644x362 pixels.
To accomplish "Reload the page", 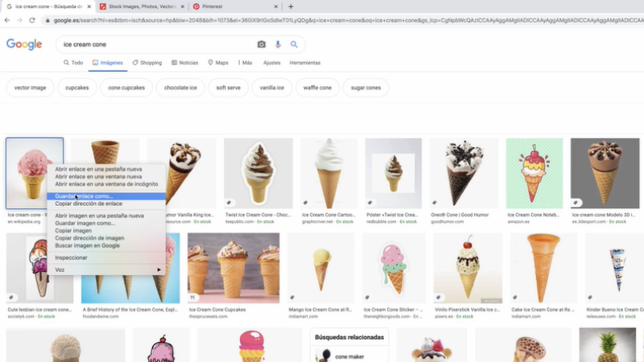I will coord(32,20).
